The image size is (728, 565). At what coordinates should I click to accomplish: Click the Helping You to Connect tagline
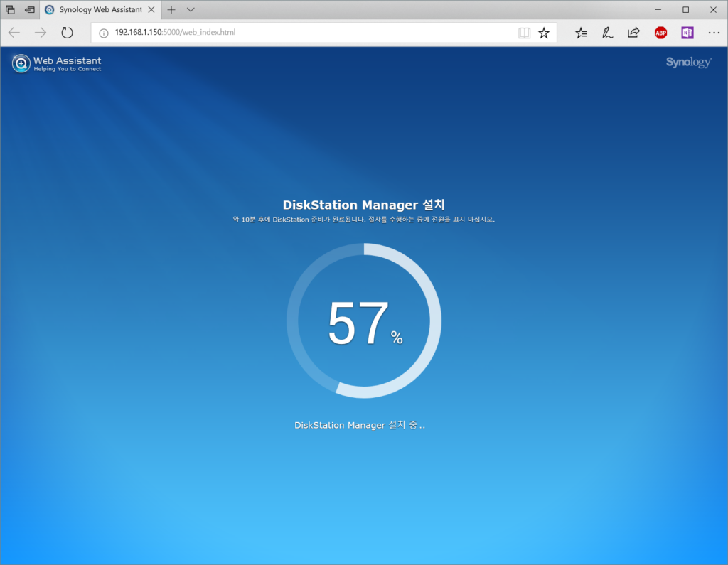pyautogui.click(x=68, y=69)
